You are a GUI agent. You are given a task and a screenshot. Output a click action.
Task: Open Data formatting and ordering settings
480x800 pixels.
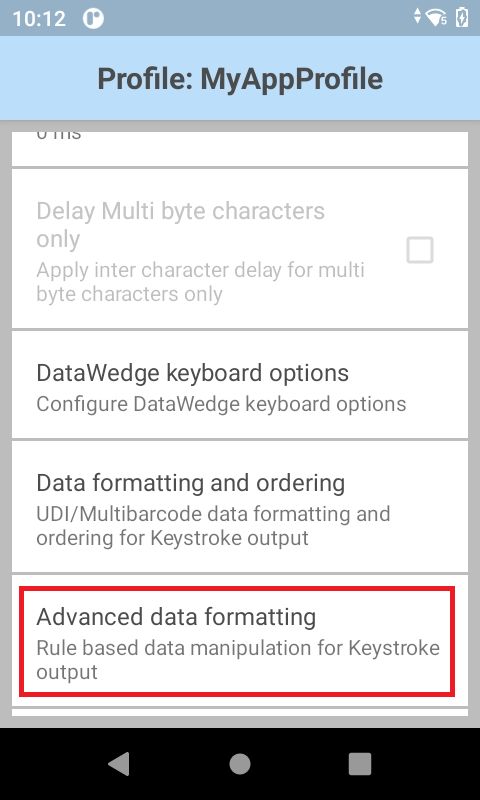[x=240, y=507]
